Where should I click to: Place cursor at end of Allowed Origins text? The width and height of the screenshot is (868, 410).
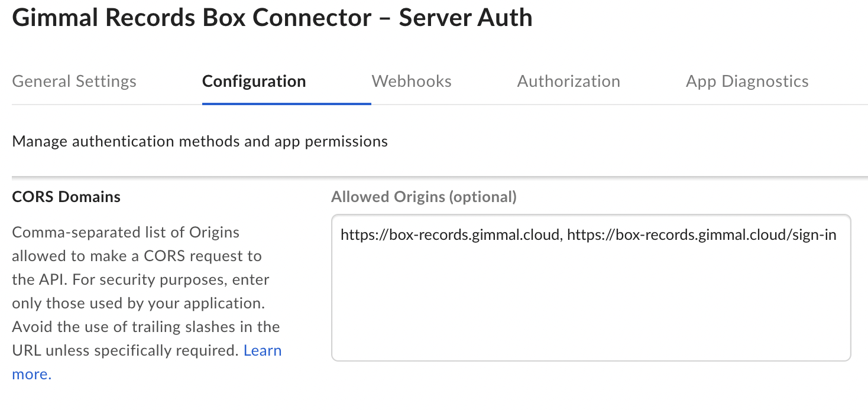pos(836,235)
